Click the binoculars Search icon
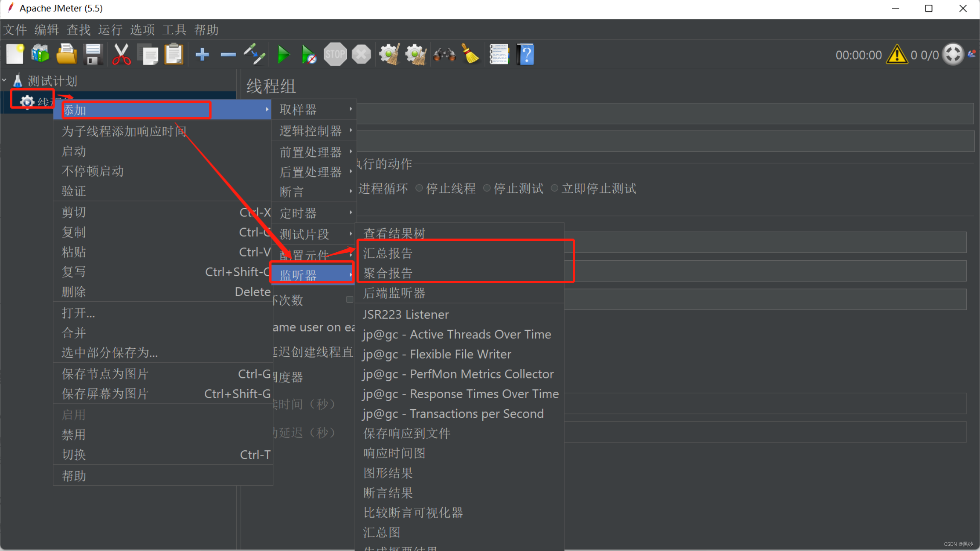The height and width of the screenshot is (551, 980). click(x=444, y=55)
